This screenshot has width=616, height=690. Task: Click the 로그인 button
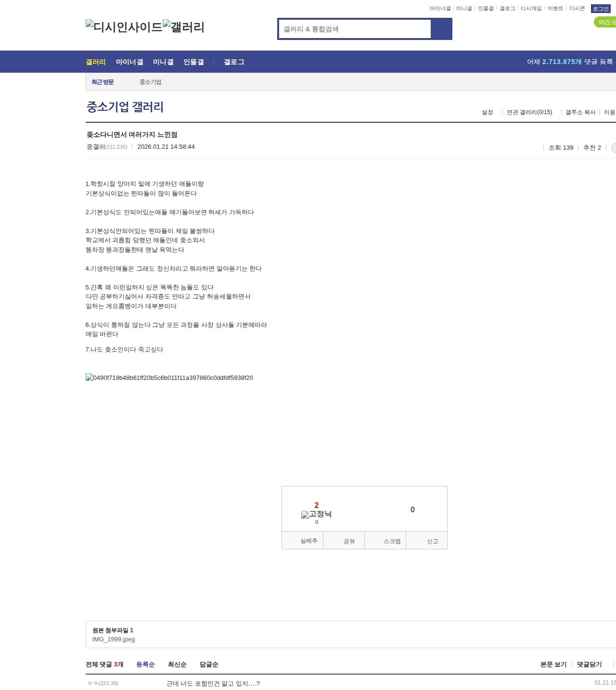click(601, 9)
